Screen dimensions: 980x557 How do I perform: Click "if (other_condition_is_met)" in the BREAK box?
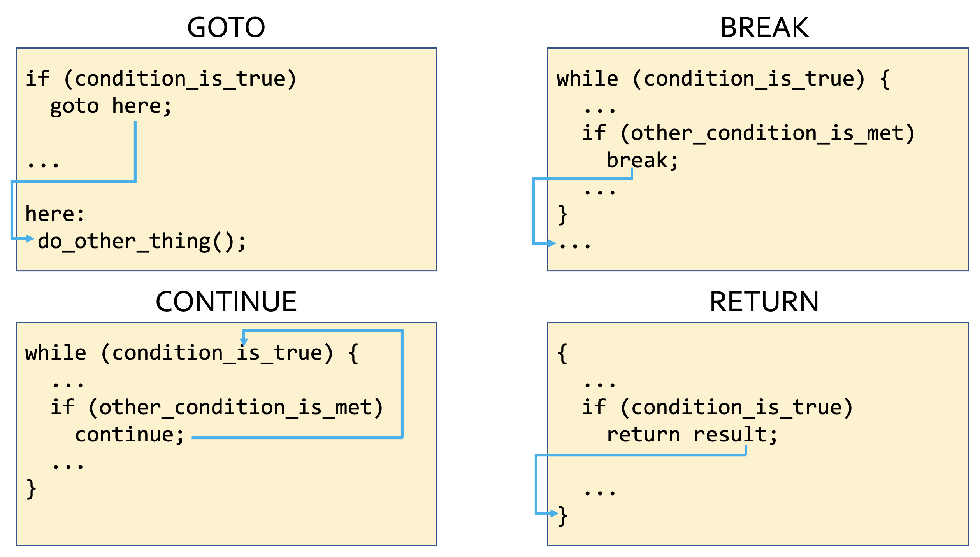tap(748, 133)
